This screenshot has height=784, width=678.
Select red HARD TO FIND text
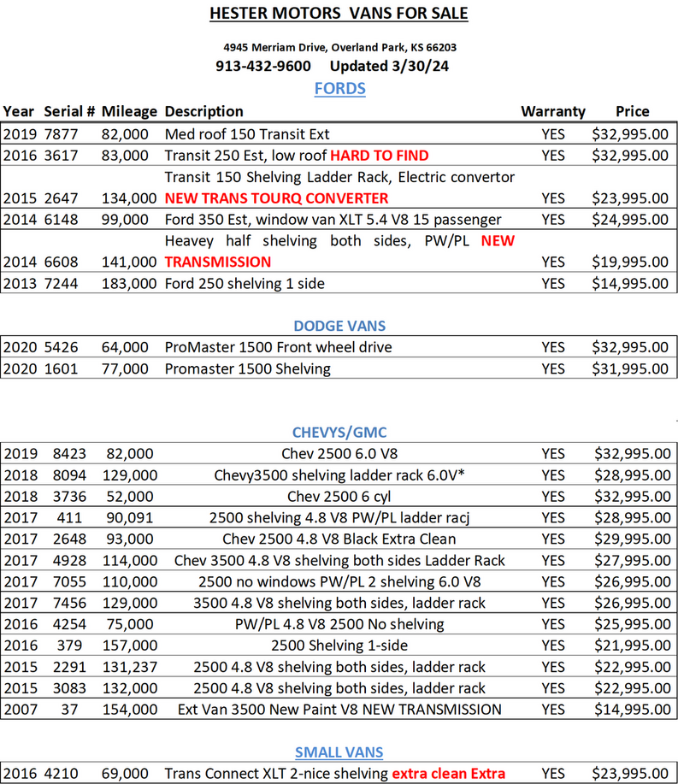pyautogui.click(x=380, y=156)
